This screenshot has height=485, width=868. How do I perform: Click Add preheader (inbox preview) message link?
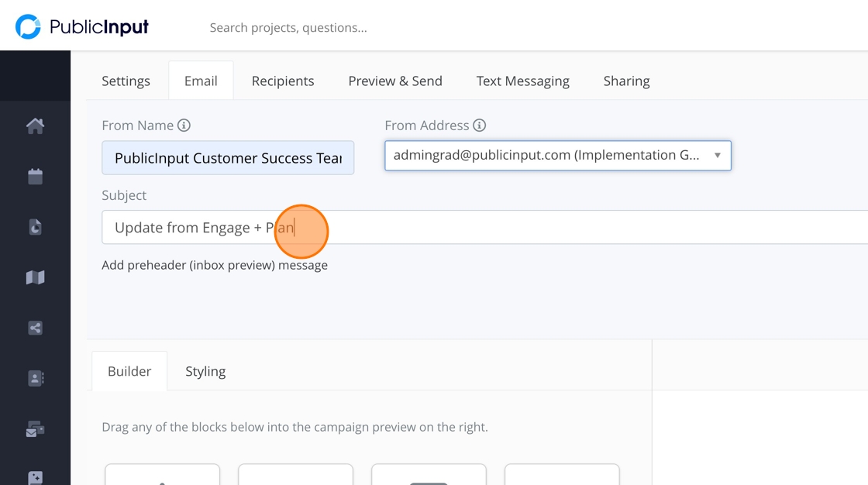[x=215, y=265]
